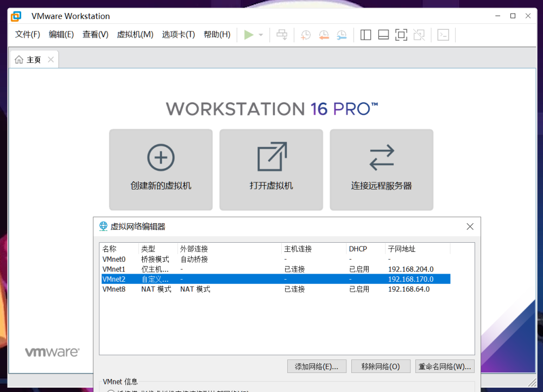The height and width of the screenshot is (392, 543).
Task: Open the 编辑(E) menu
Action: pyautogui.click(x=61, y=35)
